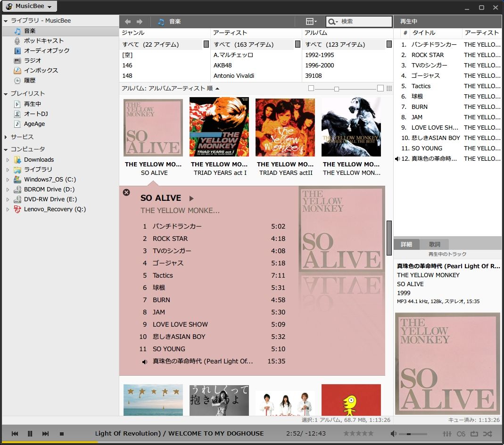Open the オートDJ playlist

(36, 114)
